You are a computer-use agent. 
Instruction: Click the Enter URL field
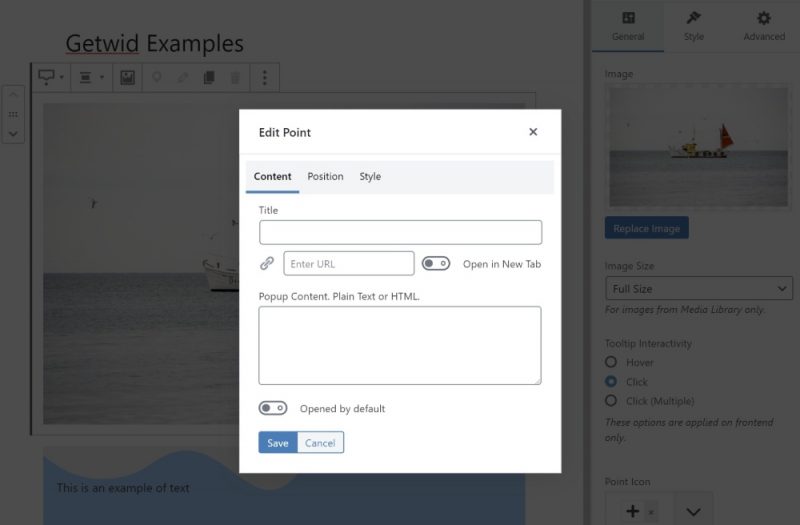point(349,263)
